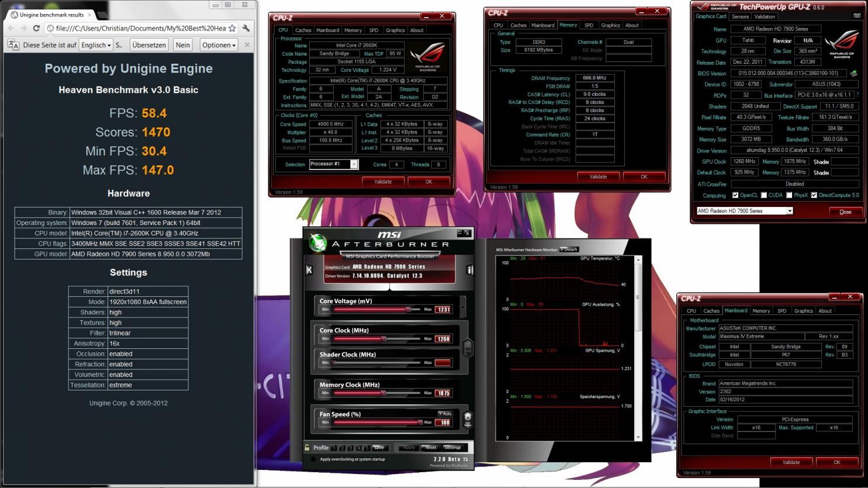Open Optionen dropdown in translate bar
The image size is (868, 488).
click(219, 45)
